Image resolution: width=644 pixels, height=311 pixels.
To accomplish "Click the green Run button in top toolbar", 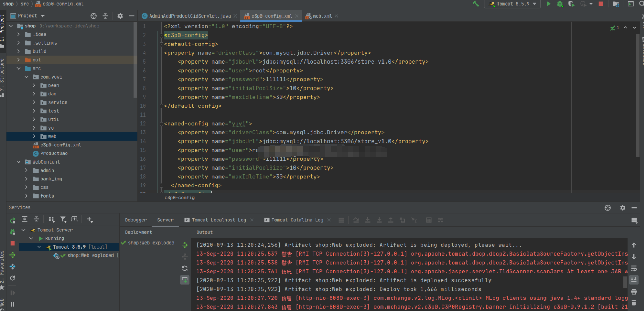I will tap(548, 4).
